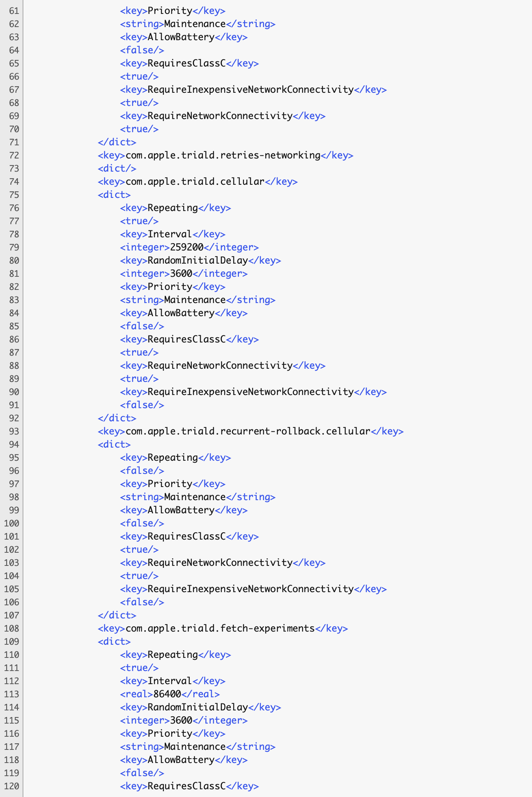Click the Repeating key on line 110

(x=173, y=655)
